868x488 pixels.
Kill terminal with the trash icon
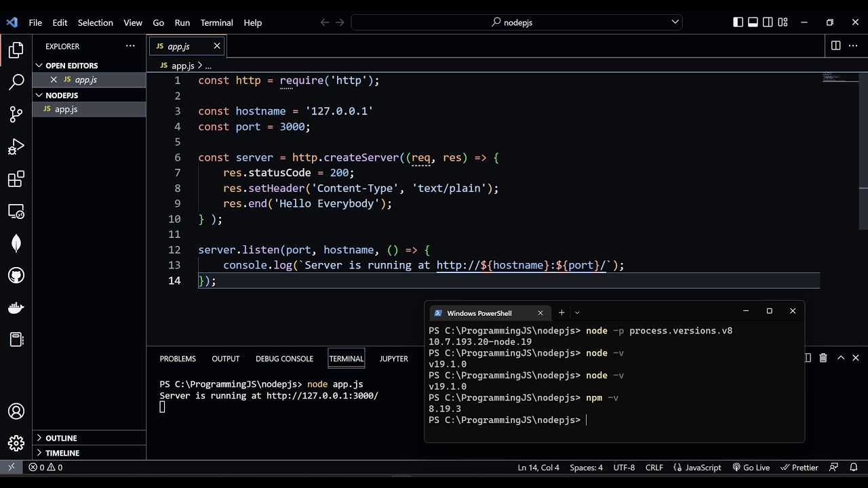pos(823,358)
